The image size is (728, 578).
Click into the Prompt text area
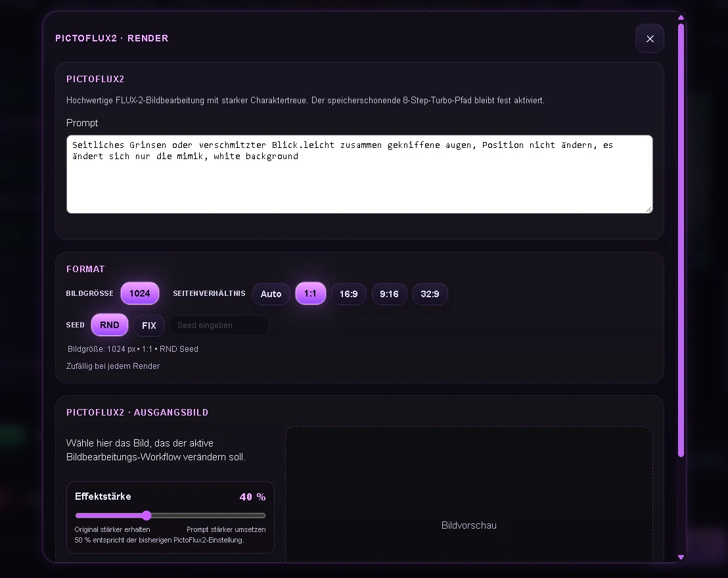pos(359,174)
